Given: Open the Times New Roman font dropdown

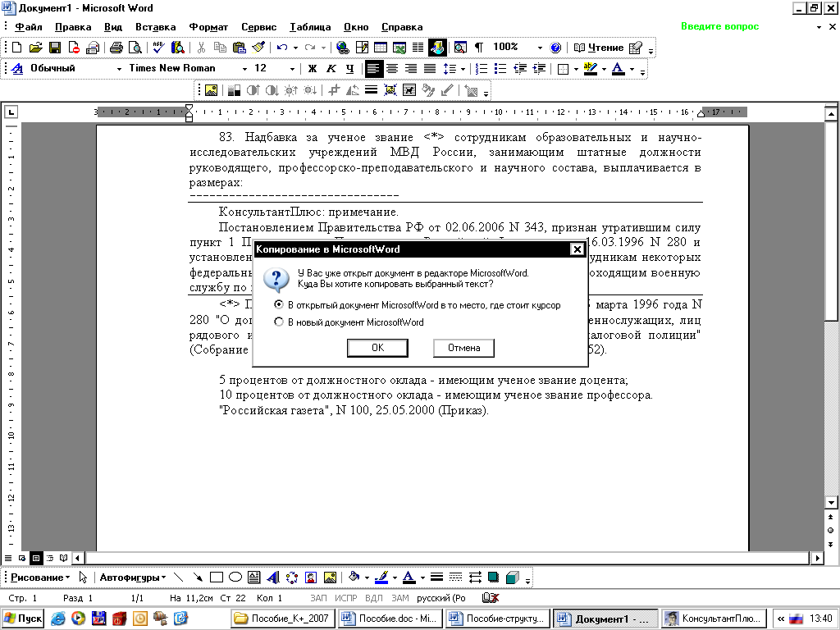Looking at the screenshot, I should tap(244, 69).
